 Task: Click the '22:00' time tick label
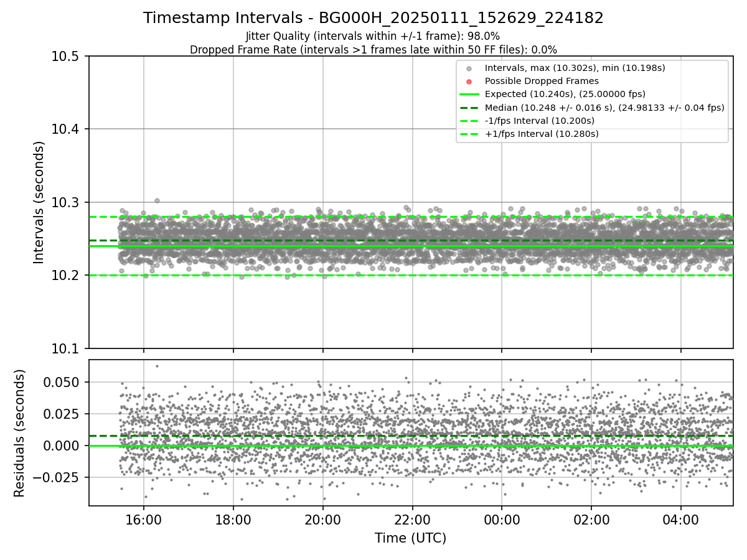pos(412,519)
